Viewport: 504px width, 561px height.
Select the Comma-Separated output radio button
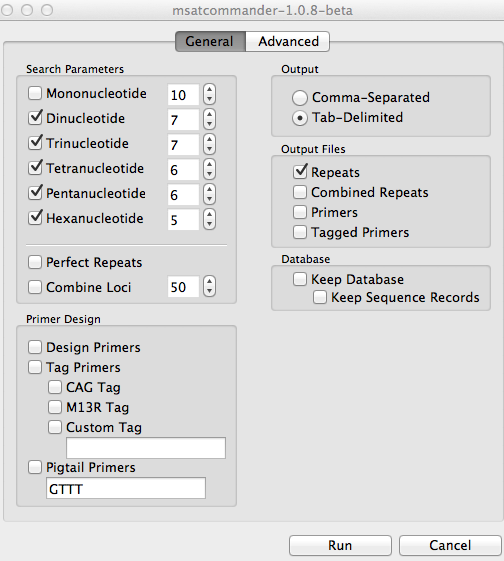pyautogui.click(x=300, y=98)
